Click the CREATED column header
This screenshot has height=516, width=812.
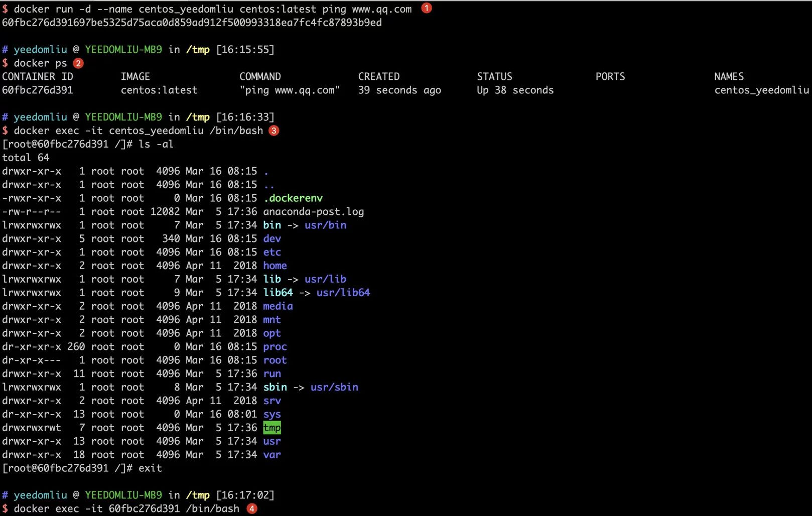point(379,76)
